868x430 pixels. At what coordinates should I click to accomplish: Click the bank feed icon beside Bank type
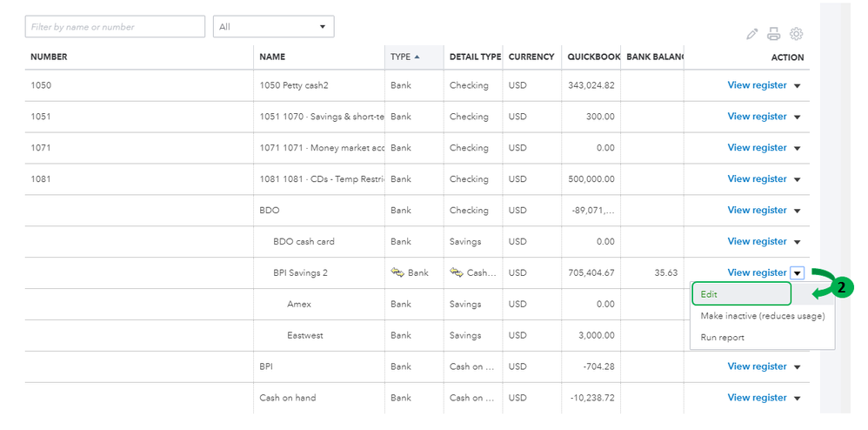[397, 272]
